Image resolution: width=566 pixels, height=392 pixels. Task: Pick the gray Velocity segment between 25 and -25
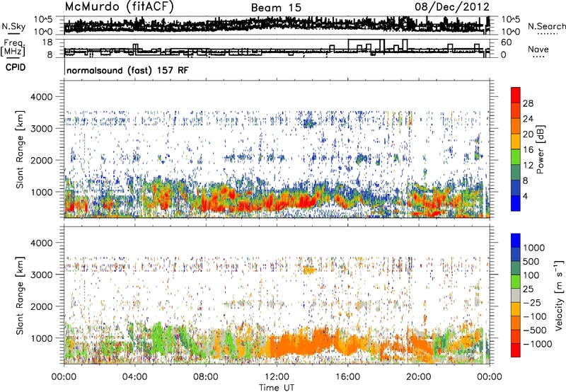pos(516,296)
